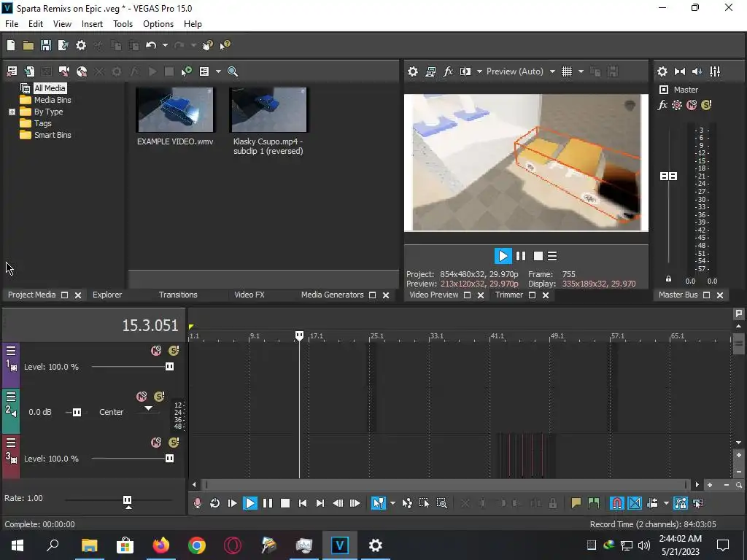This screenshot has width=747, height=560.
Task: Click the preview Overlays grid icon
Action: [566, 71]
